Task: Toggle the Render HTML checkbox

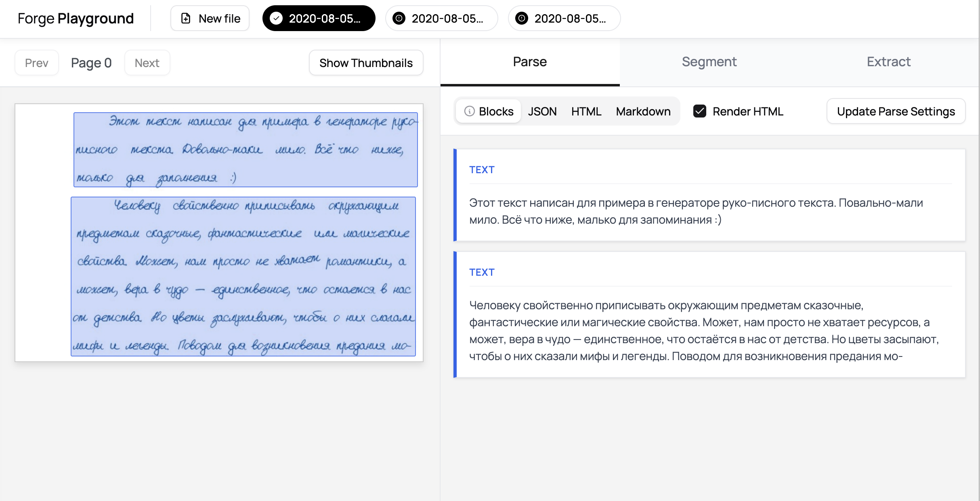Action: (x=700, y=111)
